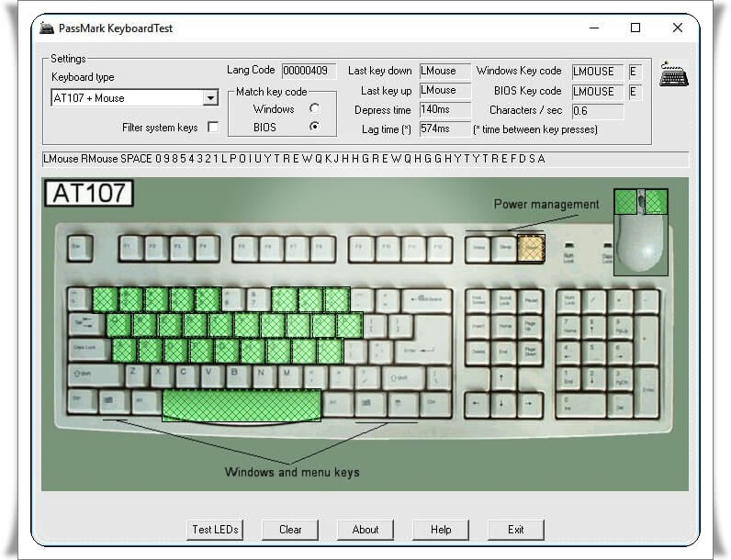
Task: Open the About dialog
Action: [365, 530]
